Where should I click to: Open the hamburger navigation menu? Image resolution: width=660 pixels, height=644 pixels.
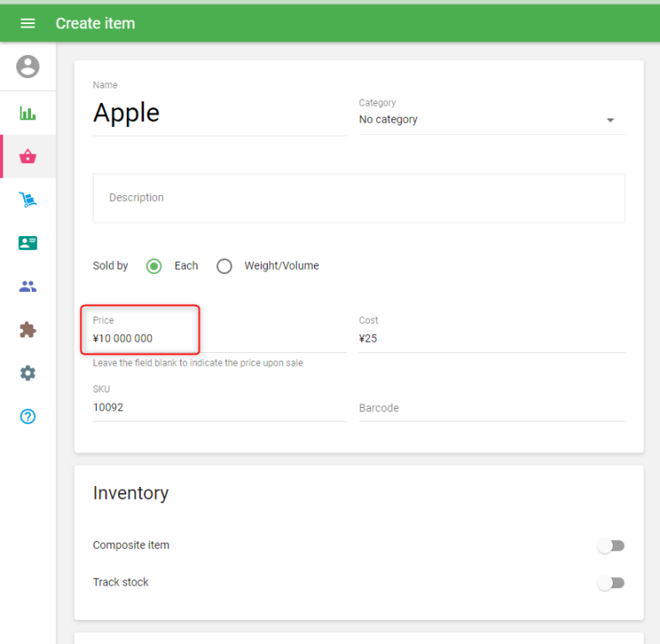[x=27, y=23]
